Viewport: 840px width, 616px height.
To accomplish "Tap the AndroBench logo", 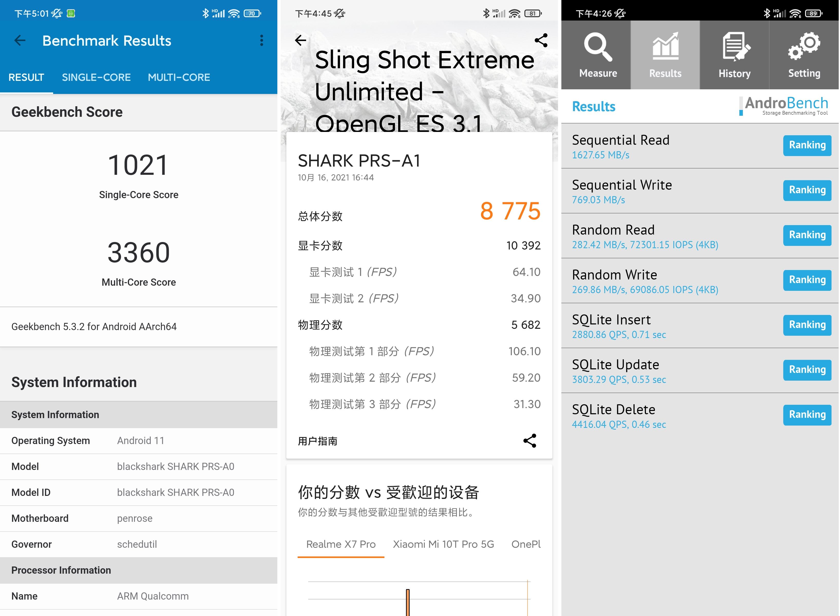I will point(785,105).
